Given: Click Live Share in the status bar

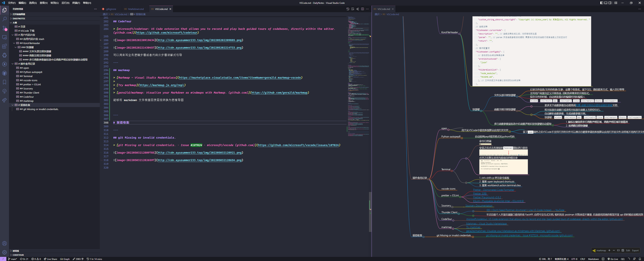Looking at the screenshot, I should (x=51, y=259).
